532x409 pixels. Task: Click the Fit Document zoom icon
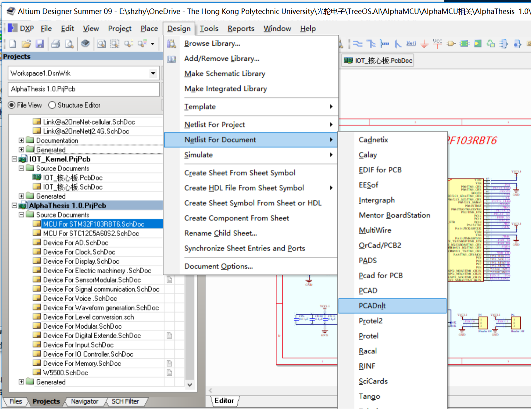101,44
